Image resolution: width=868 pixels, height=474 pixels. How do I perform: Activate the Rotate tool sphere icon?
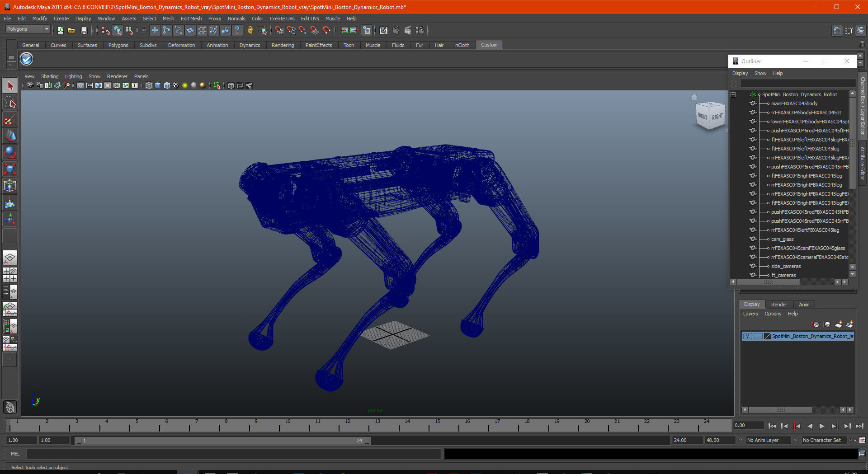click(x=10, y=153)
